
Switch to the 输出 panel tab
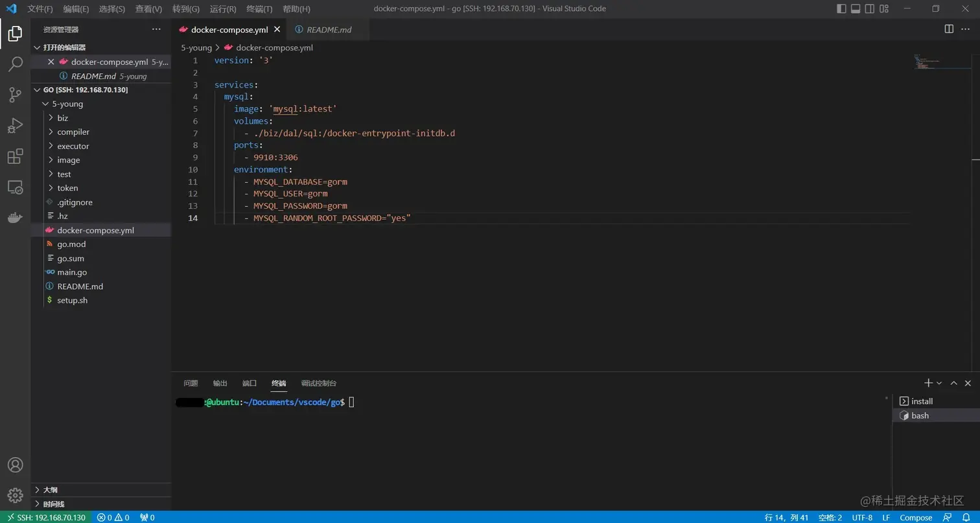coord(220,383)
